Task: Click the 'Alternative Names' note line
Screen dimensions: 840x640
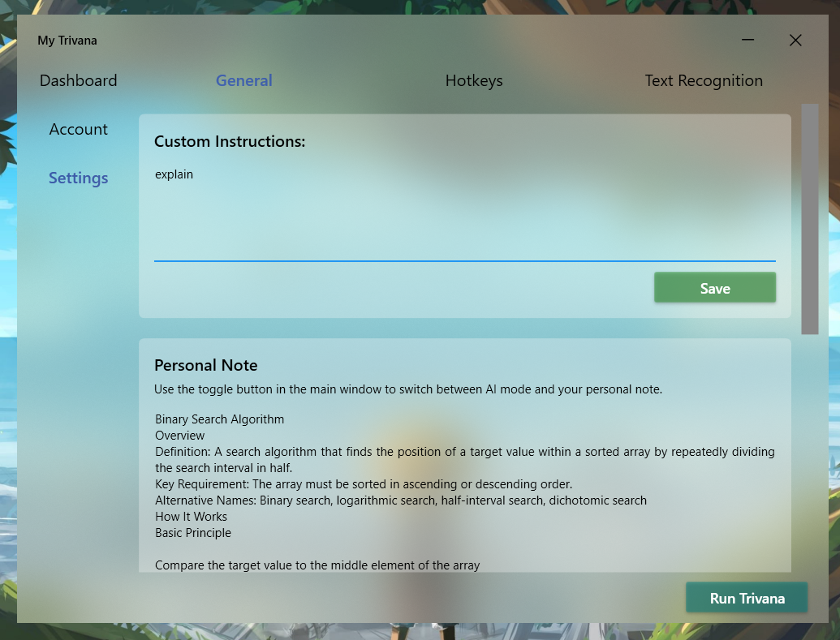Action: point(401,500)
